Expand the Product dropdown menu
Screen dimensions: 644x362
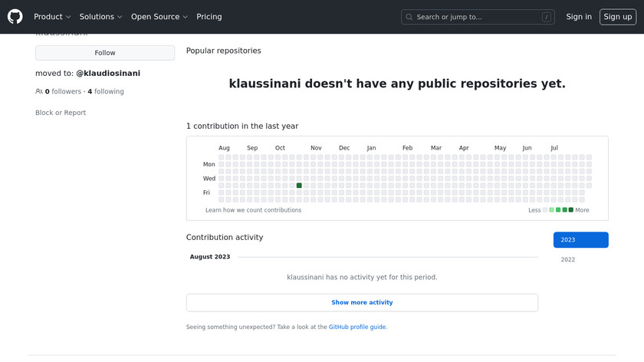(x=52, y=17)
